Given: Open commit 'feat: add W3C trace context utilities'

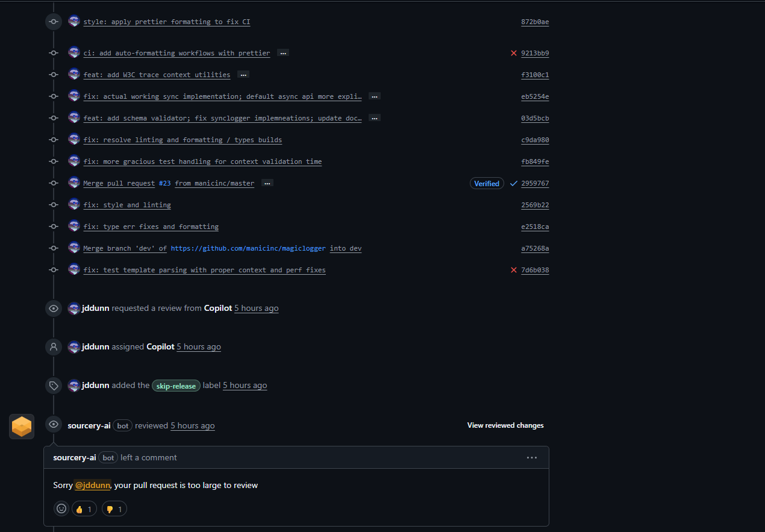Looking at the screenshot, I should pyautogui.click(x=157, y=75).
